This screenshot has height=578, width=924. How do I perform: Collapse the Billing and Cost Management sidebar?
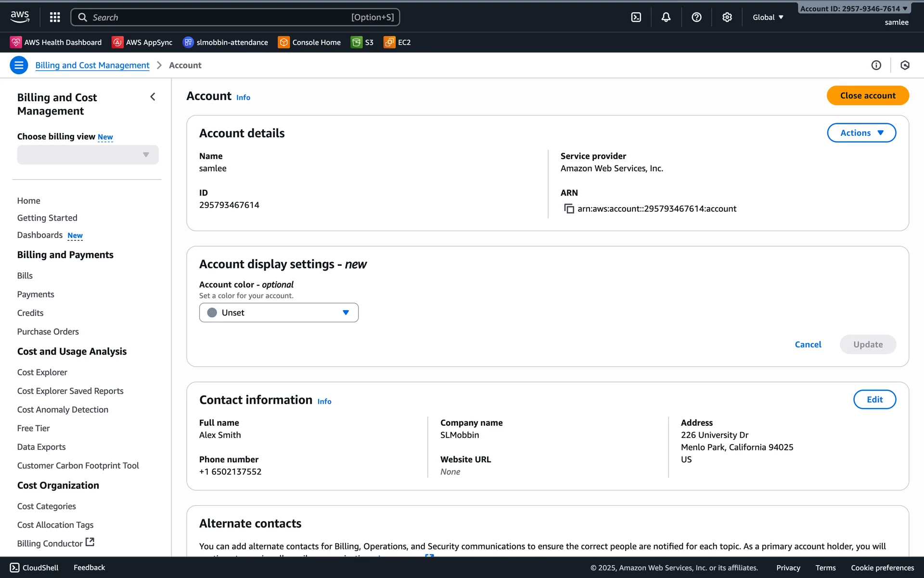pyautogui.click(x=153, y=97)
